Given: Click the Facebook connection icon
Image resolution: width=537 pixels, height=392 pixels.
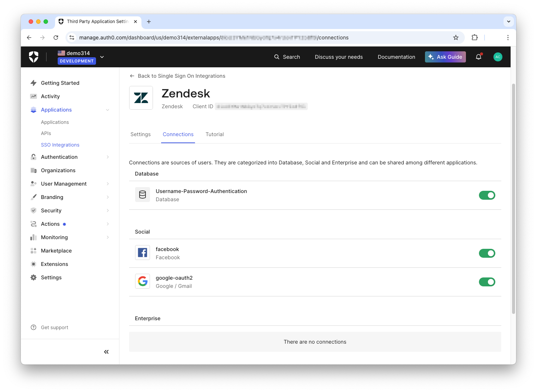Looking at the screenshot, I should (143, 253).
